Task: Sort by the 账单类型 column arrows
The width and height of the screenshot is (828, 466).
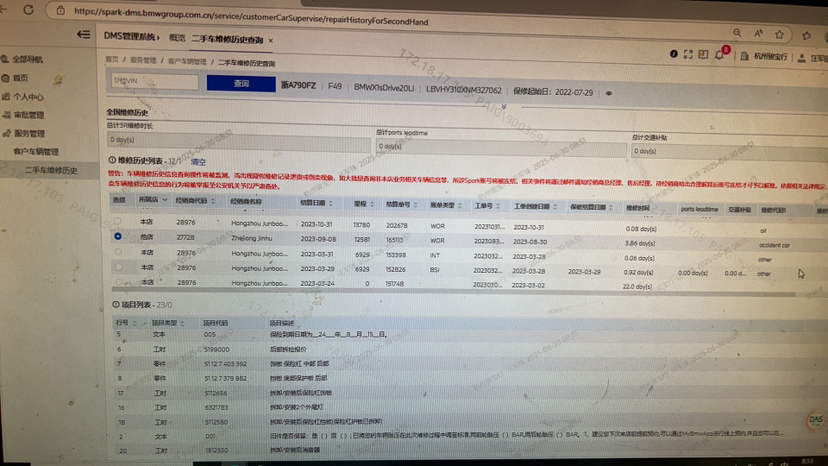Action: (x=460, y=205)
